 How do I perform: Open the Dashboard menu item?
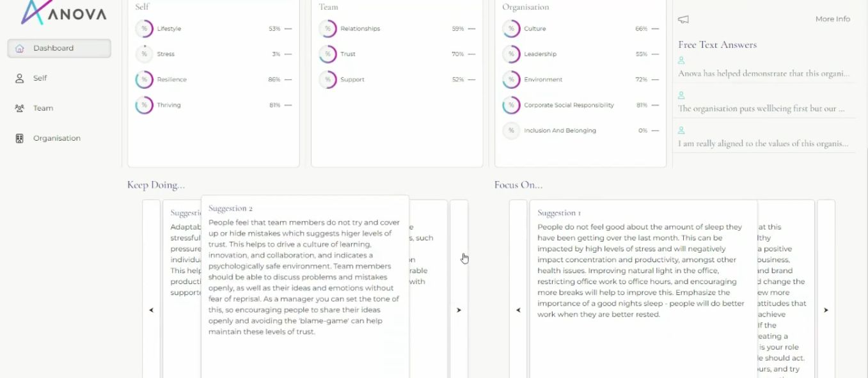(59, 48)
